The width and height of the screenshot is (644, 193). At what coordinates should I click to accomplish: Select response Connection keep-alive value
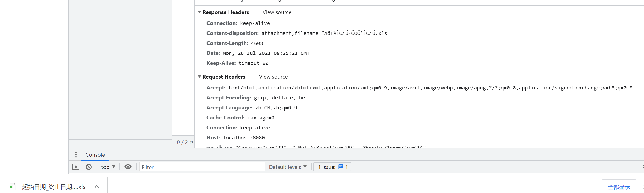255,23
